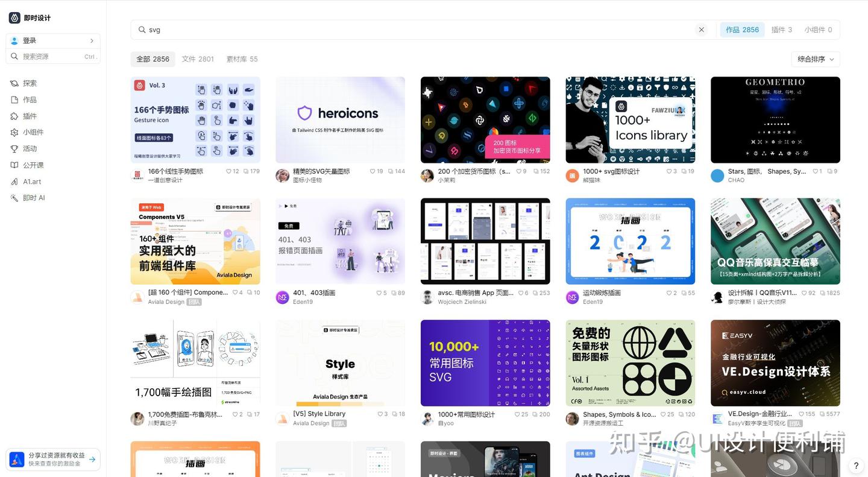Open the 综合排序 sort dropdown
Viewport: 868px width, 477px height.
click(815, 59)
